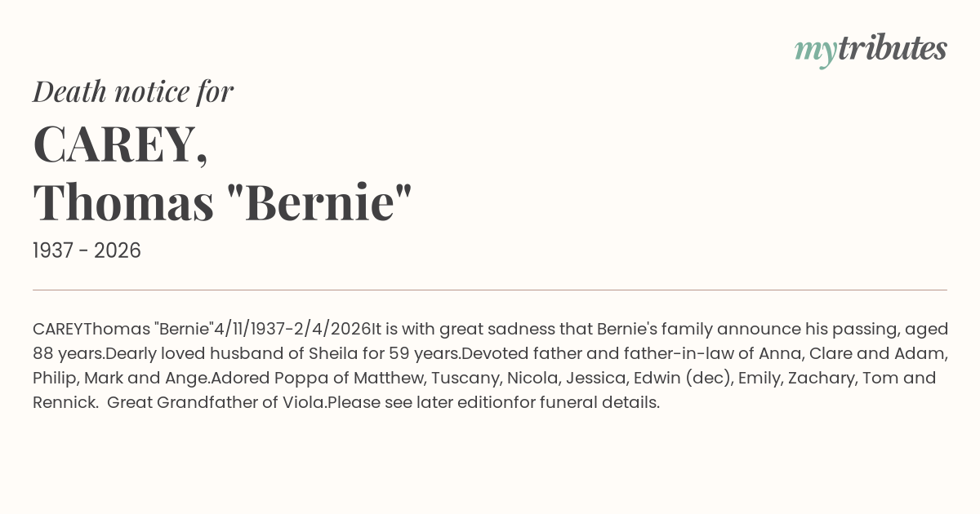The width and height of the screenshot is (980, 514).
Task: Click the "Death notice for" heading
Action: 133,91
